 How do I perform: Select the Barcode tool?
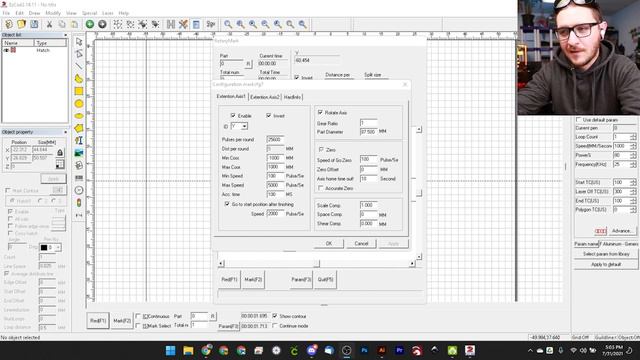(x=79, y=178)
